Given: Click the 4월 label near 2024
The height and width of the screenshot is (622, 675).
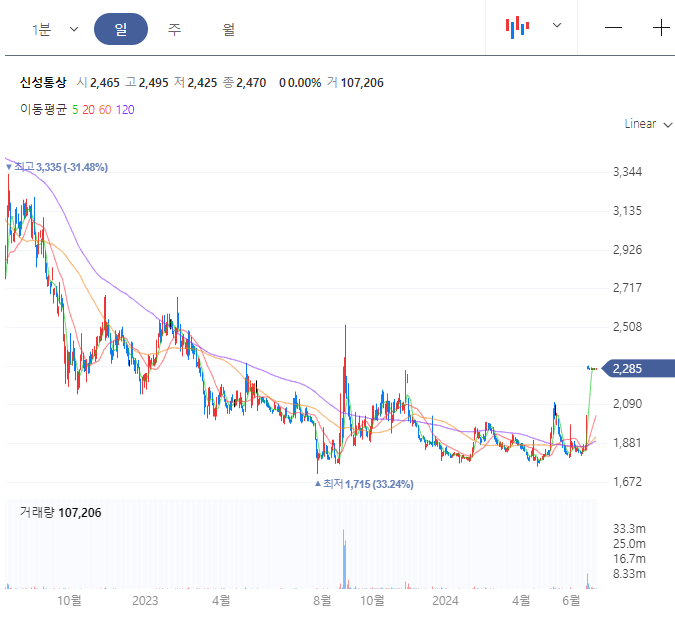Looking at the screenshot, I should [521, 600].
